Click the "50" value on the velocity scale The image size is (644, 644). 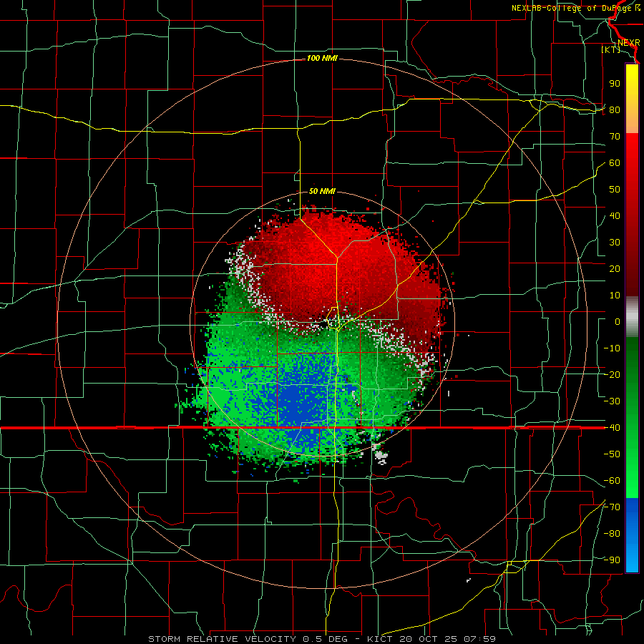(x=615, y=190)
